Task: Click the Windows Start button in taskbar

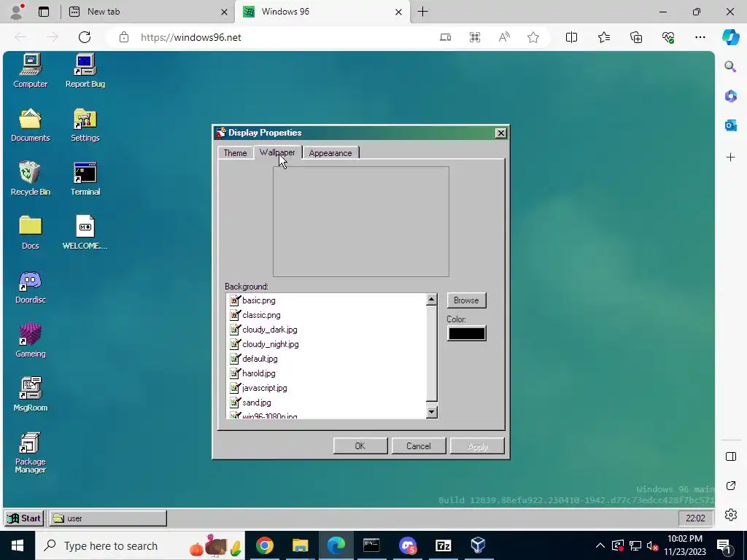Action: [x=18, y=545]
